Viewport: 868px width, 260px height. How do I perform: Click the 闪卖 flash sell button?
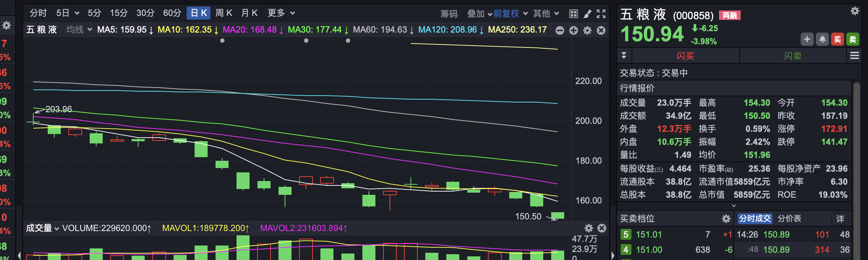coord(793,56)
